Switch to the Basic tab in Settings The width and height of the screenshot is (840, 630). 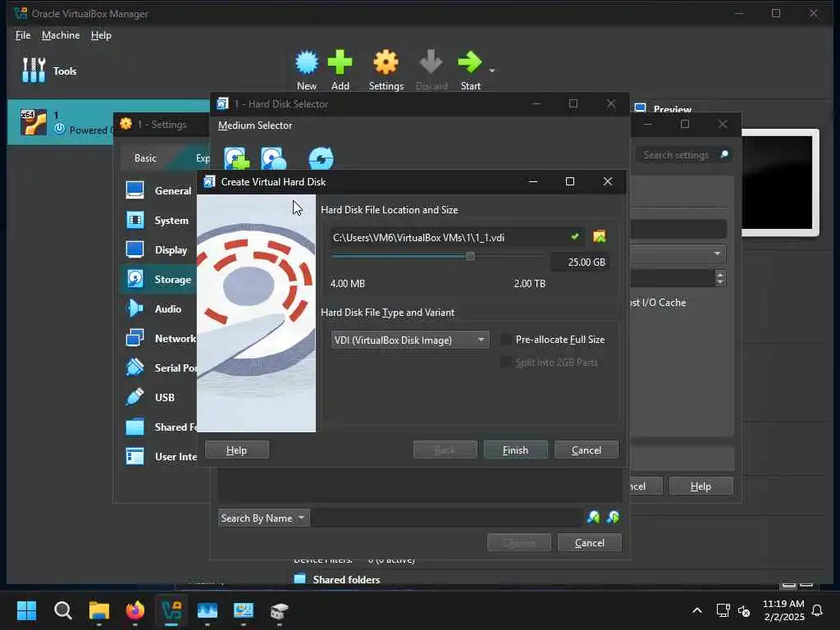click(x=145, y=158)
